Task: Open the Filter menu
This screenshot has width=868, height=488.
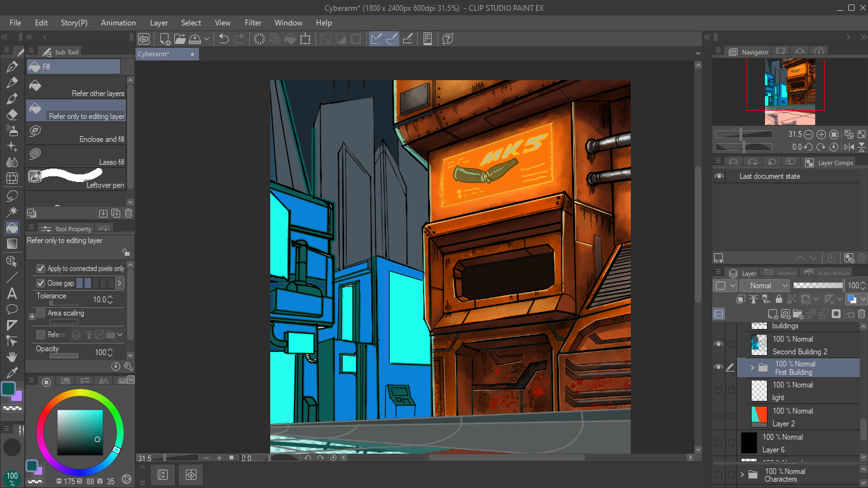Action: point(253,23)
